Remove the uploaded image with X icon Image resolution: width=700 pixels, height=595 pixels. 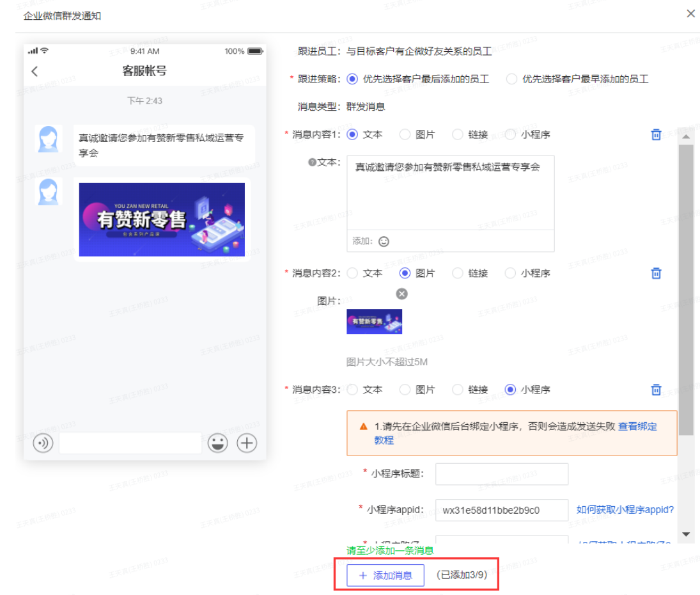tap(402, 294)
